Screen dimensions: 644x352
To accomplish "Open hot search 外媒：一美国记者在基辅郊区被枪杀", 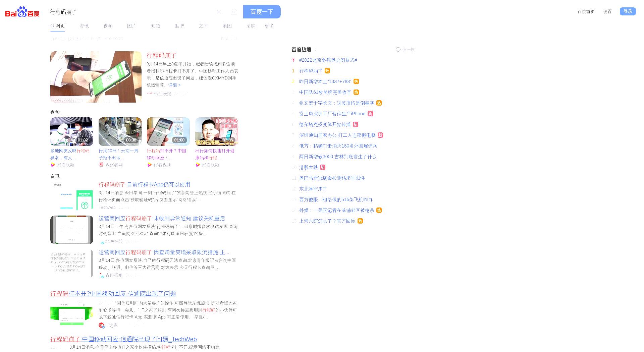I will (x=337, y=211).
